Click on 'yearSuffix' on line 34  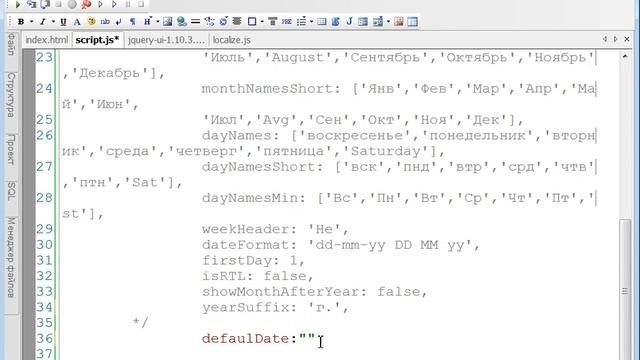click(245, 307)
